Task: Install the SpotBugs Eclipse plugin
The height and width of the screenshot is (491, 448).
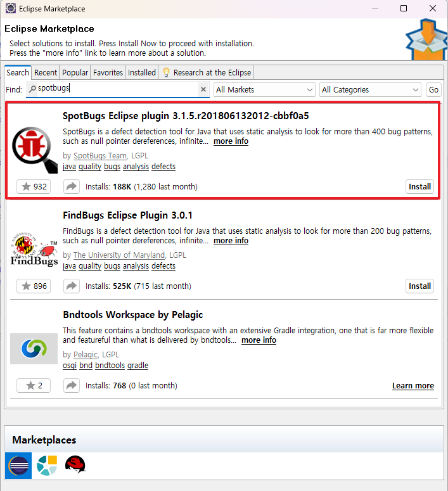Action: pos(419,187)
